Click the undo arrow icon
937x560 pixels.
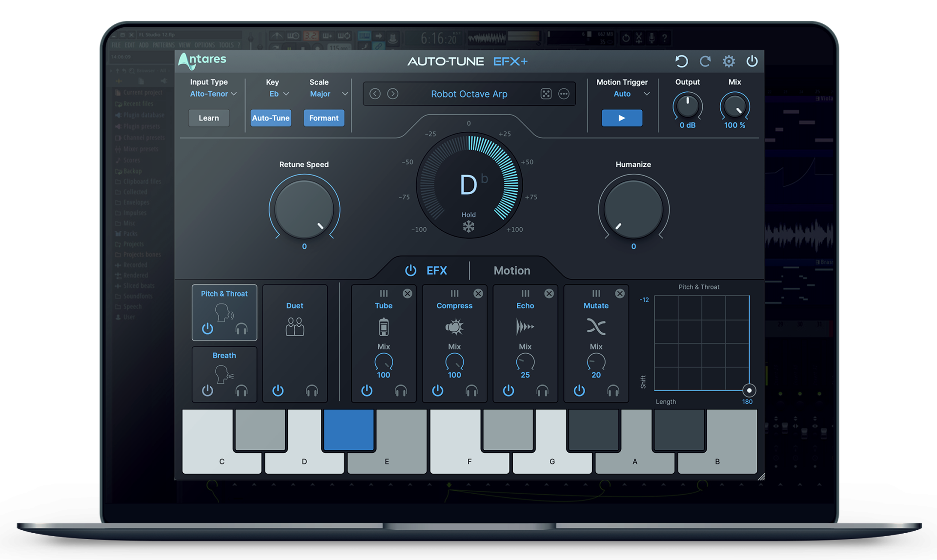(x=681, y=61)
